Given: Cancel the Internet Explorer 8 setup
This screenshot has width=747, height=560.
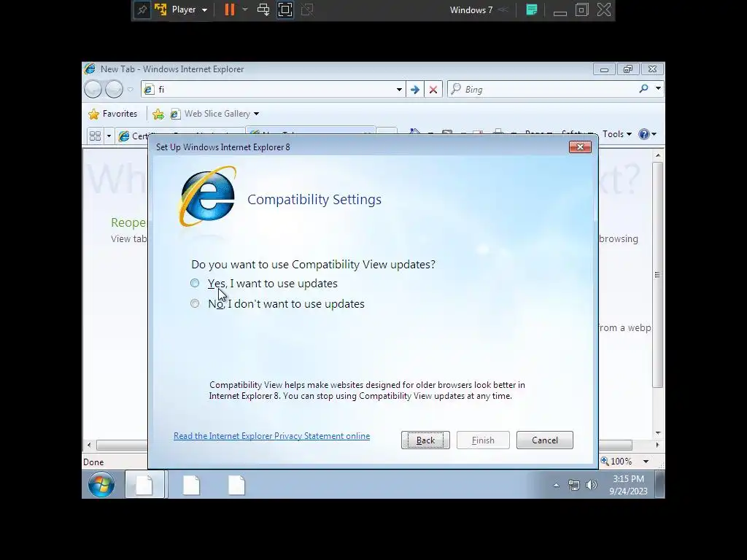Looking at the screenshot, I should (544, 440).
